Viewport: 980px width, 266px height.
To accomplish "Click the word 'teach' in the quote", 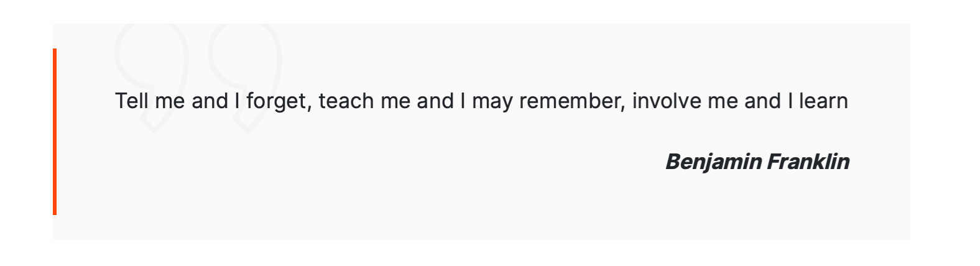I will click(346, 101).
